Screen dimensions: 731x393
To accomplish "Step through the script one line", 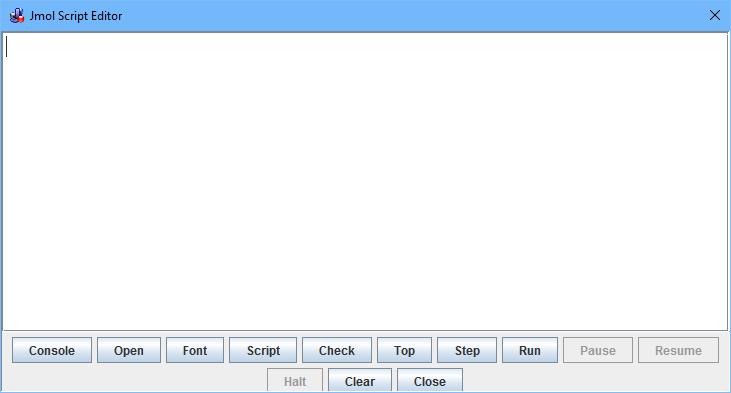I will pos(467,350).
